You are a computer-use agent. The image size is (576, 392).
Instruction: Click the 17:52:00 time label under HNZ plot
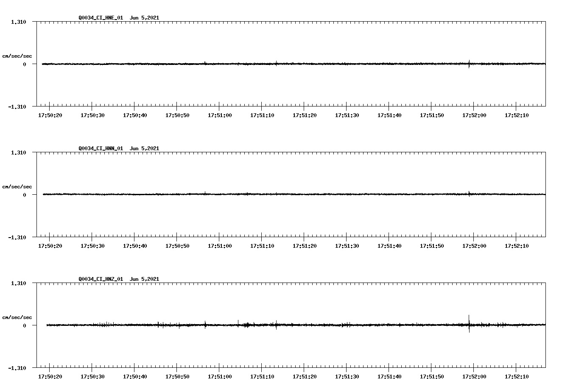[474, 377]
